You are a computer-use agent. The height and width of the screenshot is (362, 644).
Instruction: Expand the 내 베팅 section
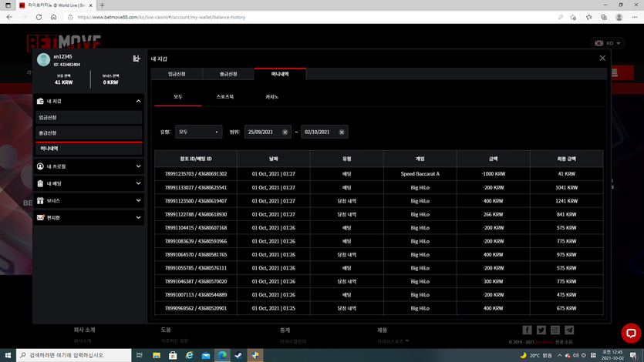tap(138, 183)
